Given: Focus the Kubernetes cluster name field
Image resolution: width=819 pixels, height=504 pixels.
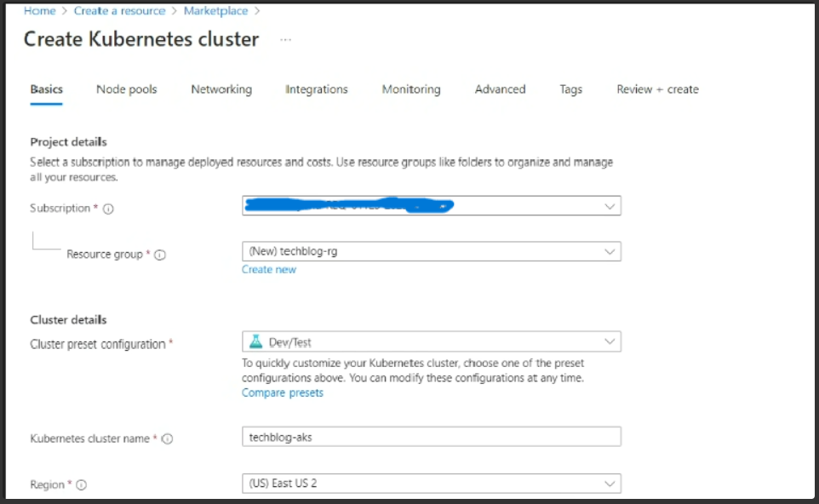Looking at the screenshot, I should pyautogui.click(x=432, y=437).
